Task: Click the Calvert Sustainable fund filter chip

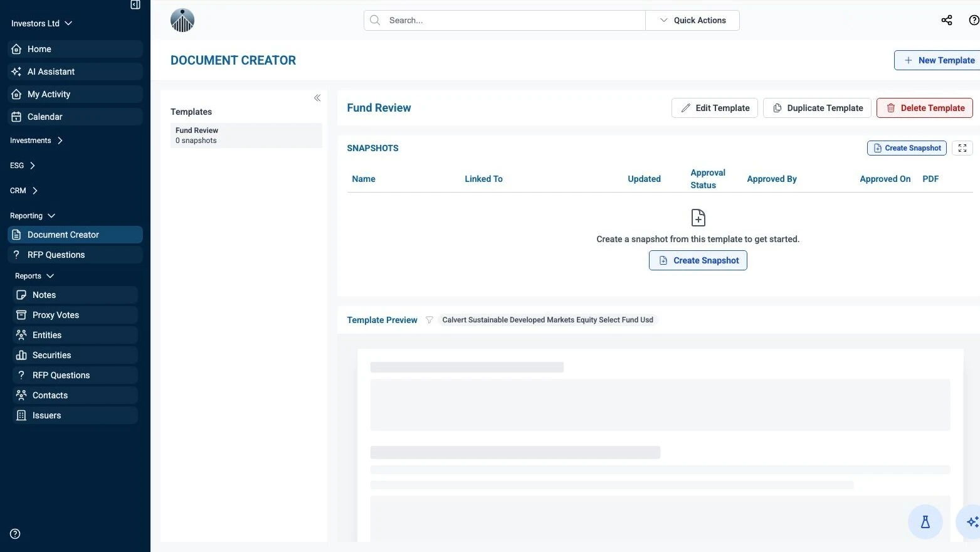Action: pos(547,320)
